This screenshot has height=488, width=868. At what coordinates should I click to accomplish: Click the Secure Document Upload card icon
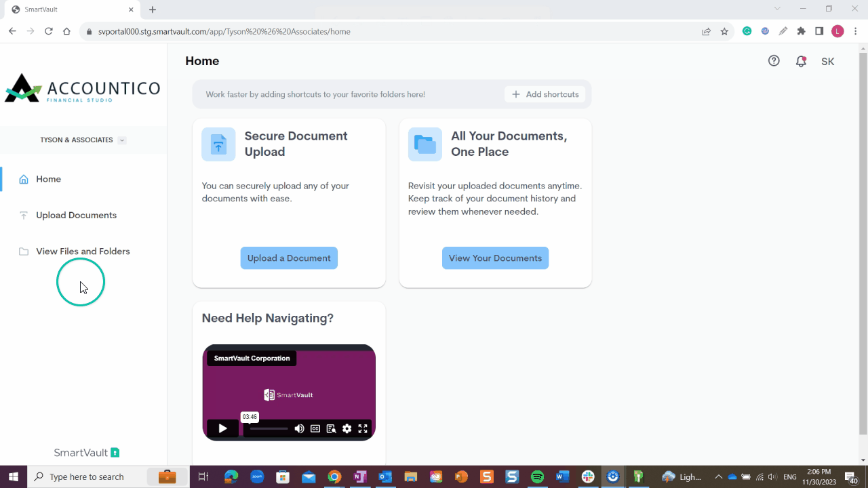218,144
